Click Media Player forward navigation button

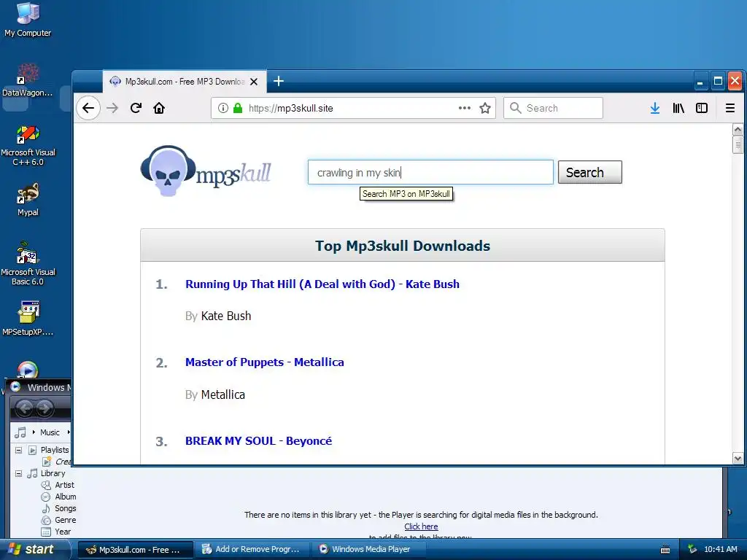(44, 408)
